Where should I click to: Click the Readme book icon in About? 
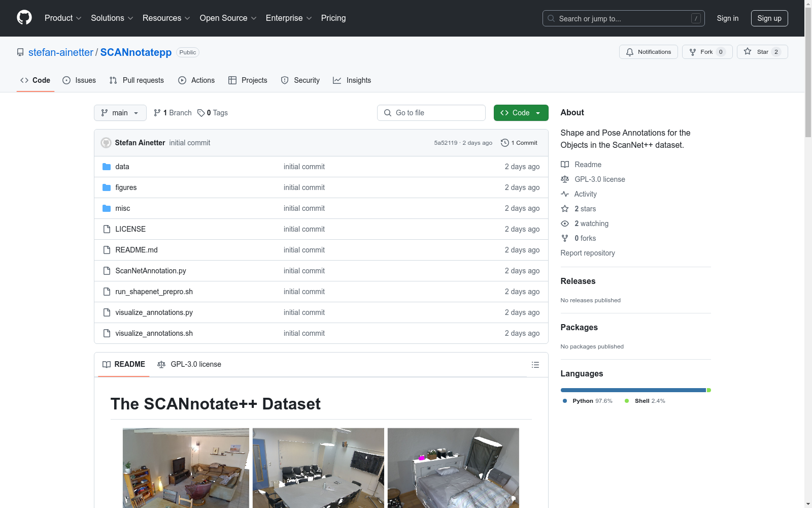[565, 165]
